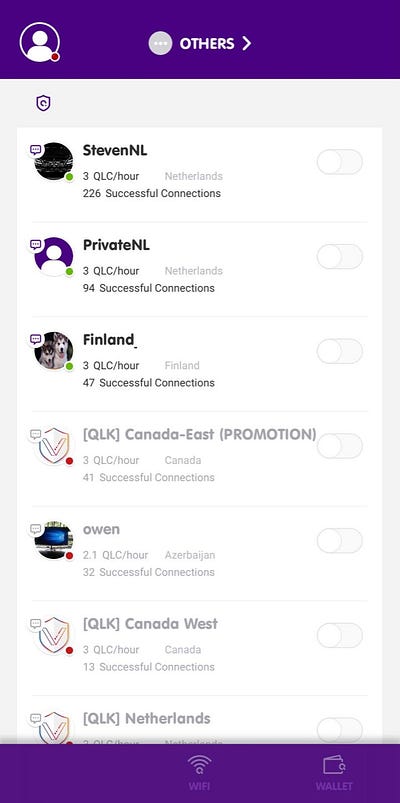Screen dimensions: 400x803
Task: Switch to the WIFI tab
Action: pos(199,773)
